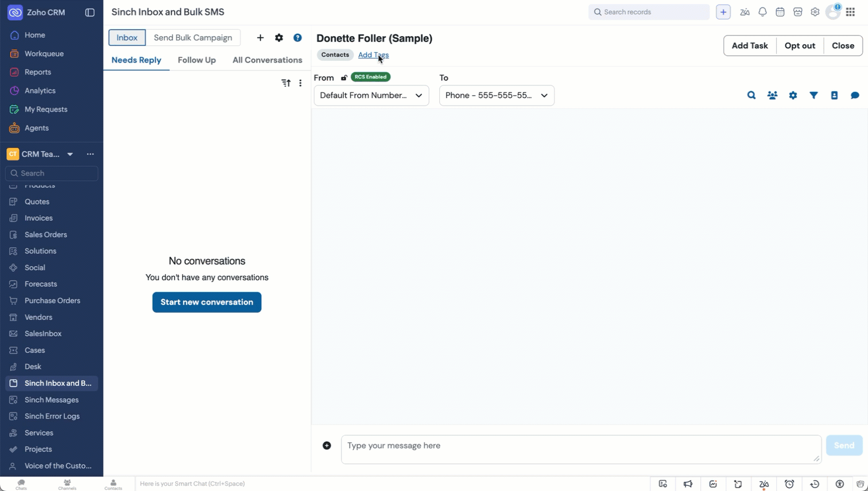Select the Follow Up tab
868x491 pixels.
[197, 60]
